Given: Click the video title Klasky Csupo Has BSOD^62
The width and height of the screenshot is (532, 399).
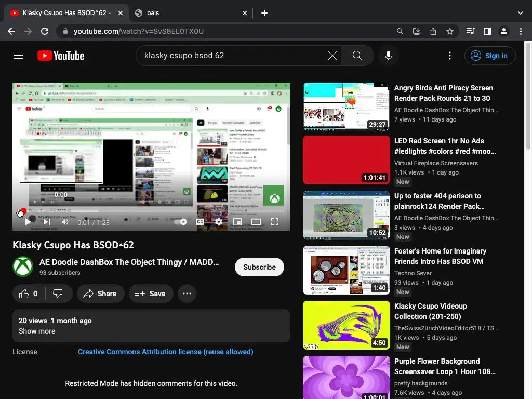Looking at the screenshot, I should tap(73, 245).
